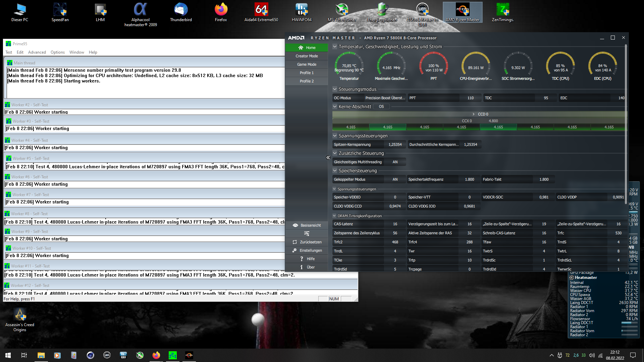Toggle Gekoppelter Modus AN setting

(x=395, y=179)
